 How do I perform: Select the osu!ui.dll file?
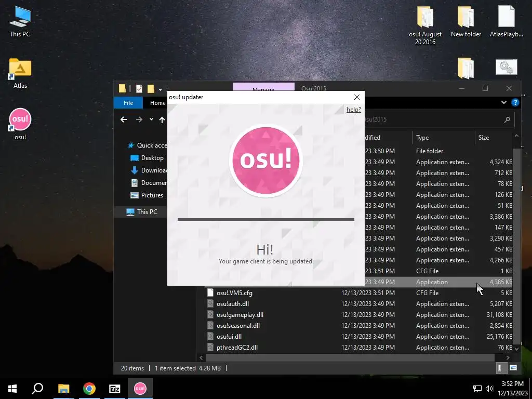pos(229,336)
